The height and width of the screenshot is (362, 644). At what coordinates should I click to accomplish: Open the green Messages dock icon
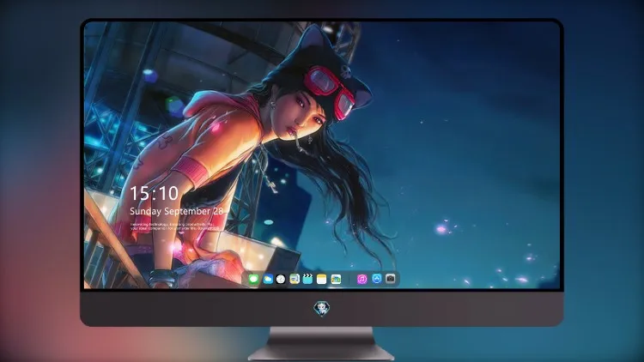[254, 279]
